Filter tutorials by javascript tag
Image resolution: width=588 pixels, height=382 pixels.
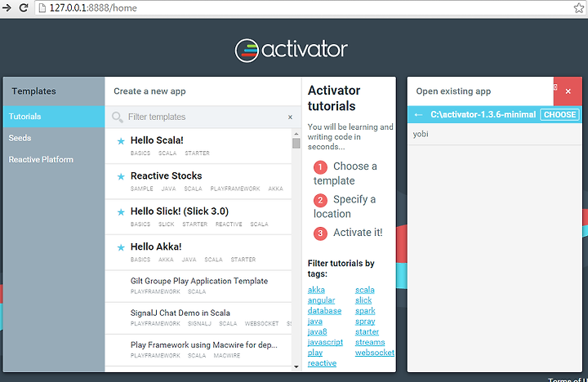[x=325, y=342]
